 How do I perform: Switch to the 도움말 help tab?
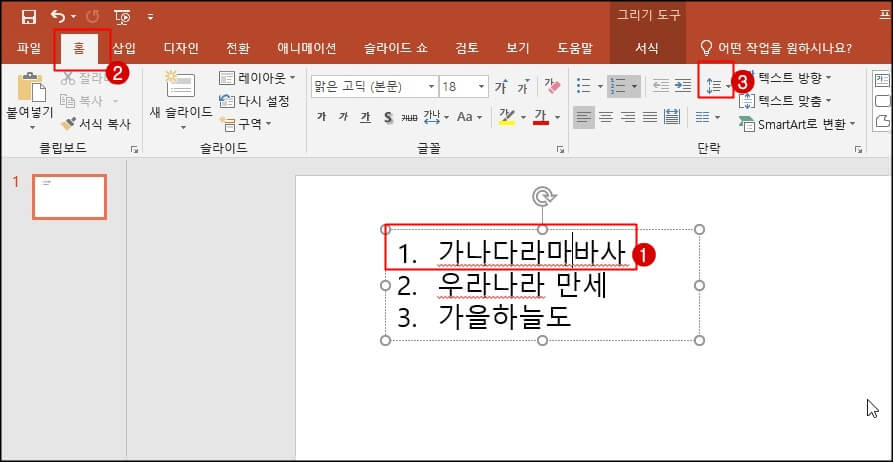(x=575, y=48)
